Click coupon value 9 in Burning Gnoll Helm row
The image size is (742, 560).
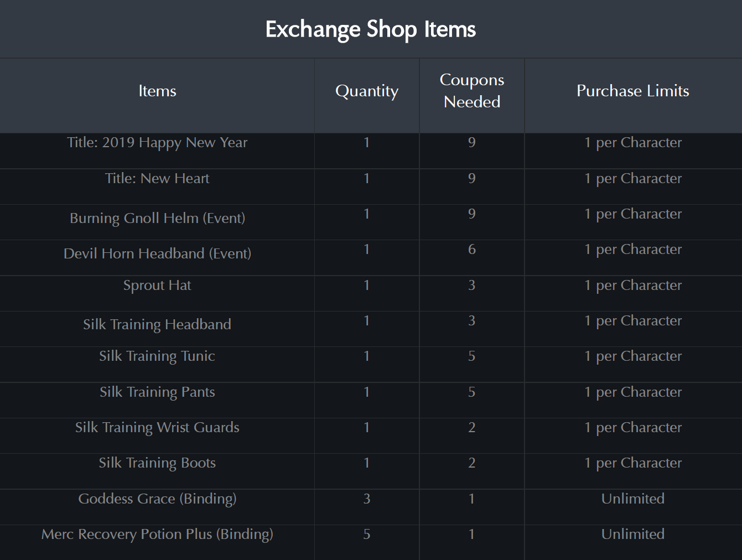click(x=472, y=214)
